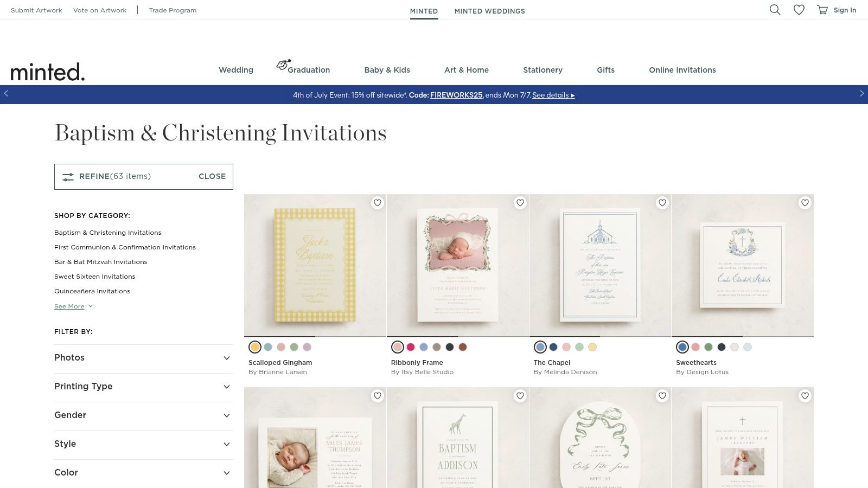Open the Graduation menu

click(x=308, y=70)
